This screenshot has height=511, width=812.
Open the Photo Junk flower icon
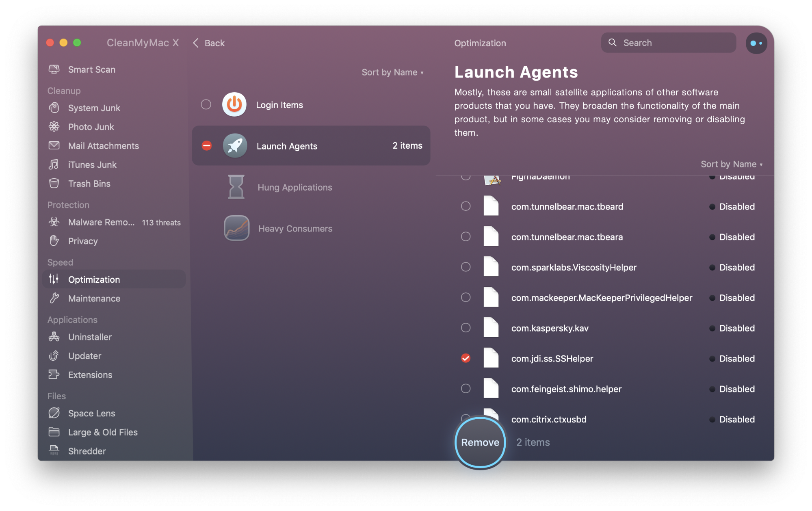[x=54, y=127]
